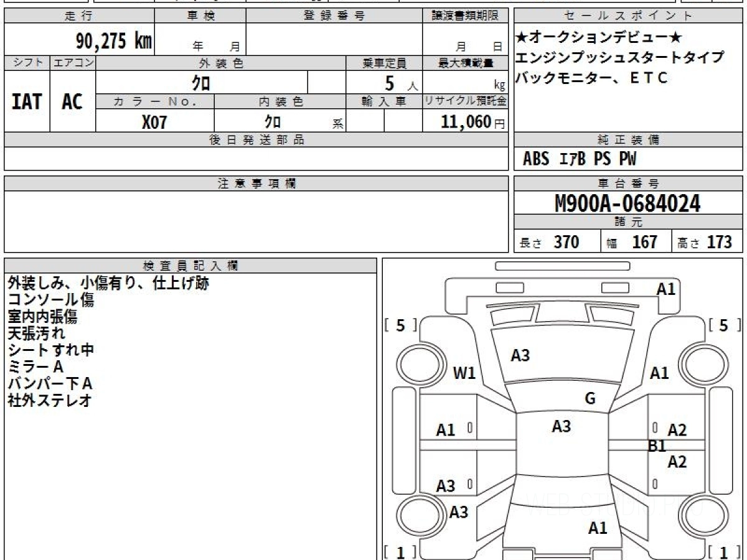Viewport: 747px width, 560px height.
Task: Select the recycle deposit 11,060円
Action: point(473,122)
